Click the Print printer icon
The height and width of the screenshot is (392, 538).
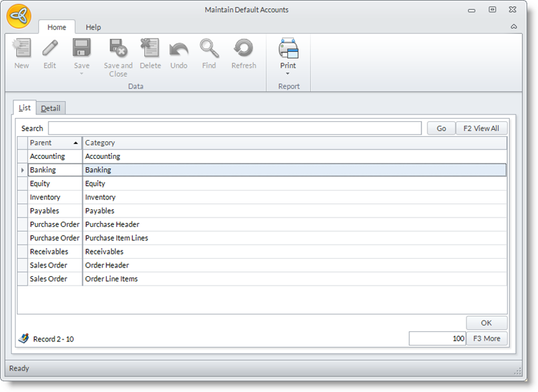[x=289, y=49]
